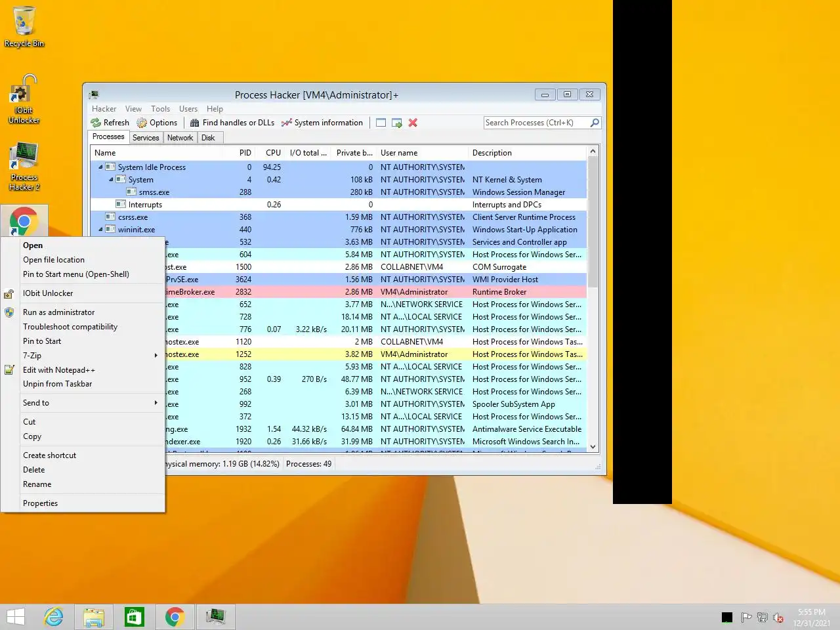Image resolution: width=840 pixels, height=630 pixels.
Task: Open the Tools menu
Action: (x=160, y=109)
